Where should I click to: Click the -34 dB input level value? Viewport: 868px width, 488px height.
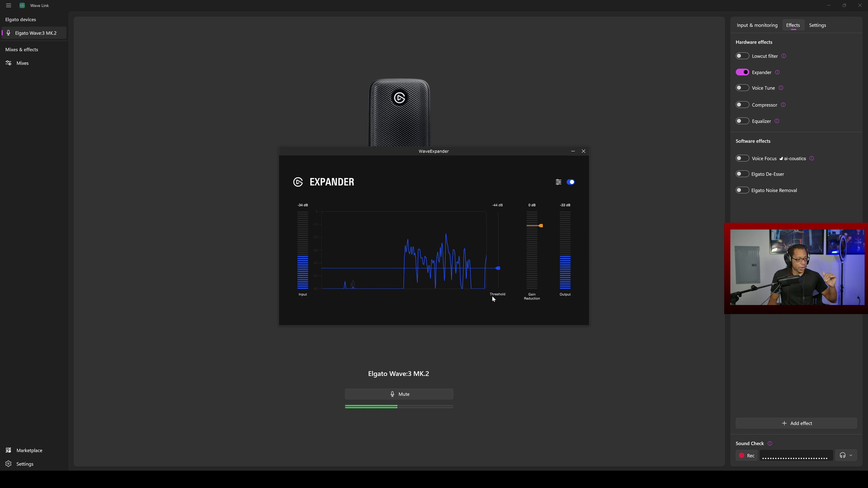[302, 205]
